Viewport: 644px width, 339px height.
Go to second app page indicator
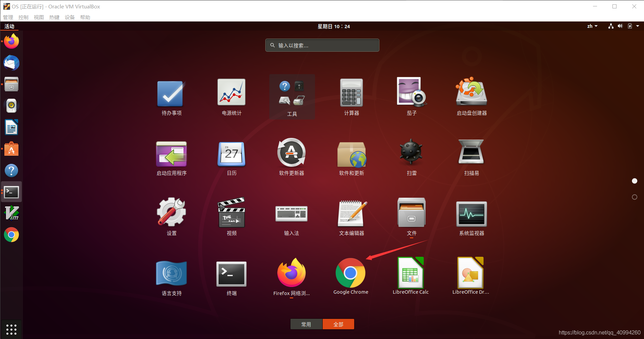635,197
